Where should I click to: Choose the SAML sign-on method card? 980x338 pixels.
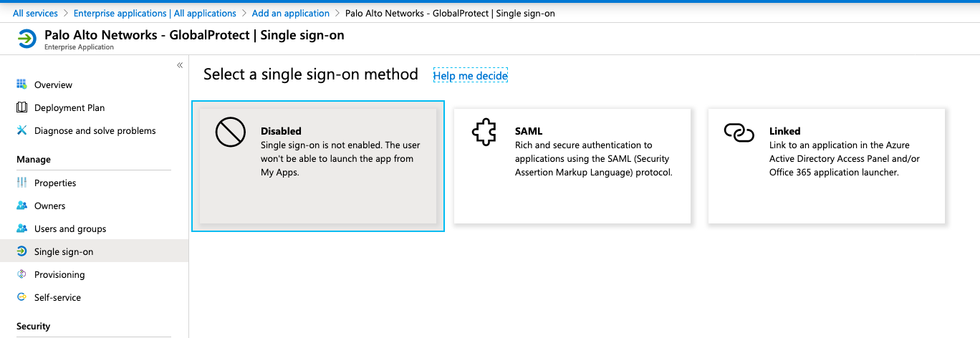click(572, 166)
